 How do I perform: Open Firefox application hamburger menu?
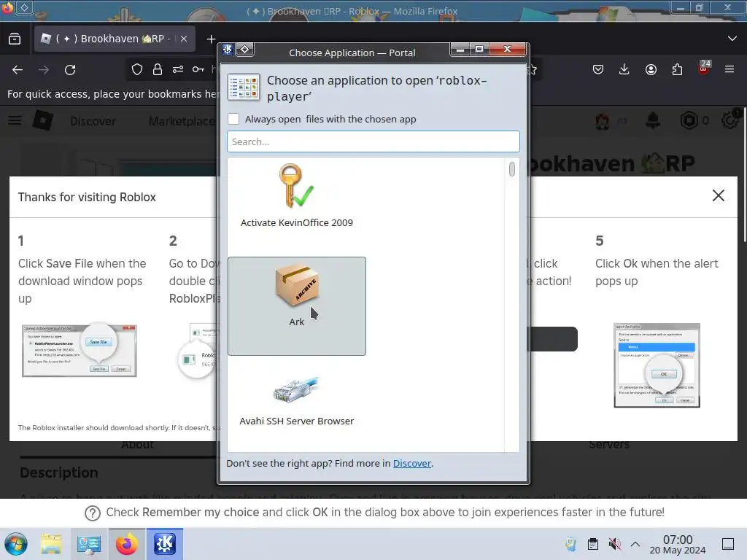729,70
